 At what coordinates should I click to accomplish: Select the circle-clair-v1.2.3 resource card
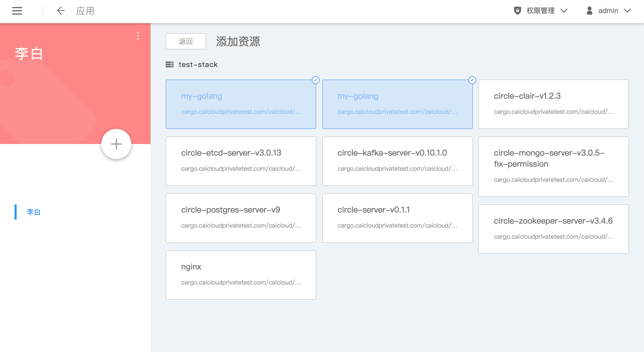point(553,104)
